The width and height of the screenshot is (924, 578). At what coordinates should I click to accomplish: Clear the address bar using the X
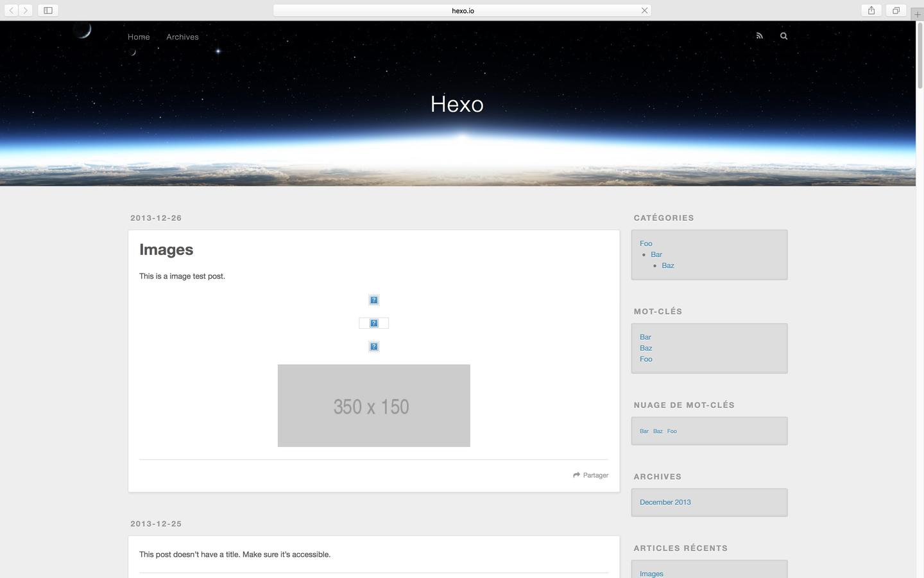pyautogui.click(x=644, y=10)
